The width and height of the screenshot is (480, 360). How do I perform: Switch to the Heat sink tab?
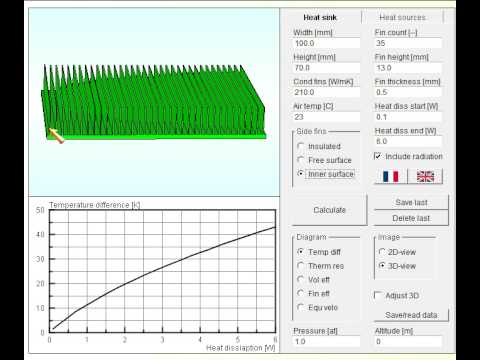pos(320,17)
